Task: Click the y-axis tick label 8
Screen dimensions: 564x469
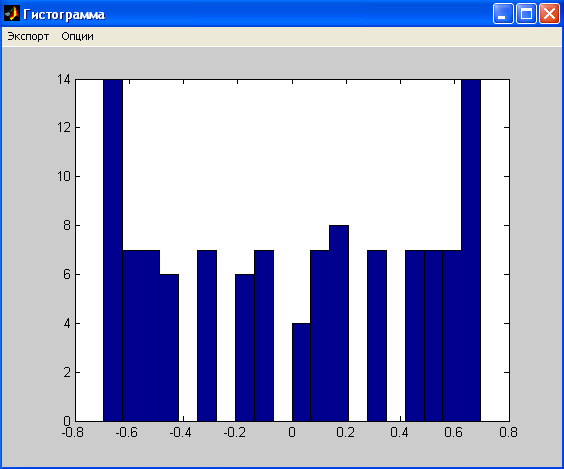Action: pos(67,225)
